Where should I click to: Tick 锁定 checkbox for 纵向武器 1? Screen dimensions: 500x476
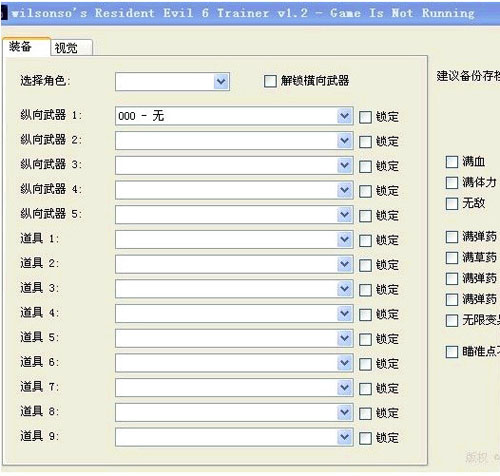pos(365,117)
